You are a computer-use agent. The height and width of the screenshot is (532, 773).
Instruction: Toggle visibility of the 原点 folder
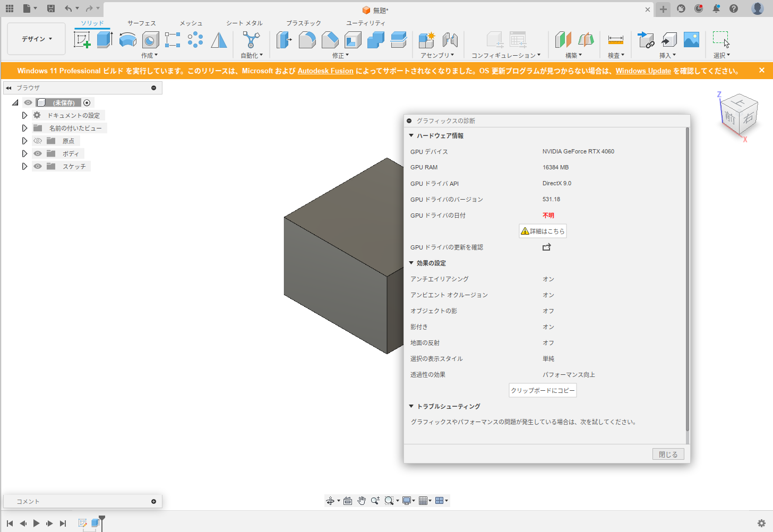pyautogui.click(x=38, y=141)
